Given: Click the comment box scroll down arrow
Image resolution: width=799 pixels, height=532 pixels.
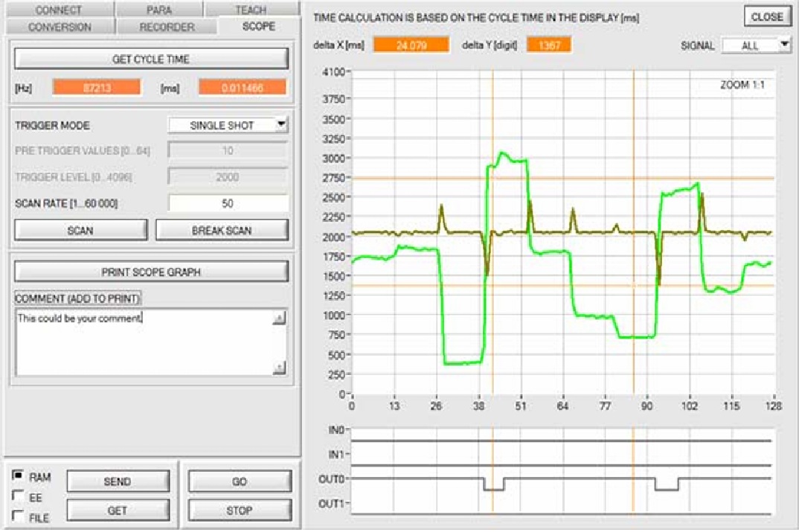Looking at the screenshot, I should tap(279, 368).
